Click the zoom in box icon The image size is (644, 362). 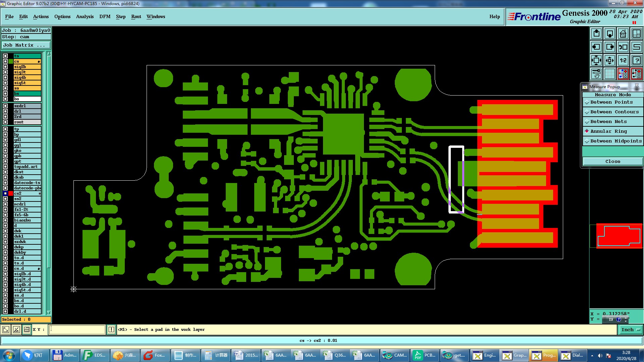pyautogui.click(x=596, y=60)
